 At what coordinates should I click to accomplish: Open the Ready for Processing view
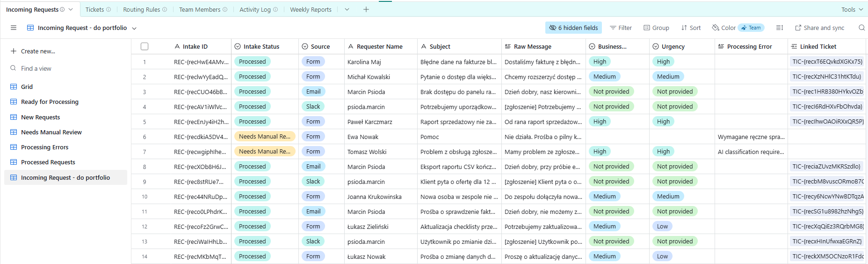(x=65, y=102)
